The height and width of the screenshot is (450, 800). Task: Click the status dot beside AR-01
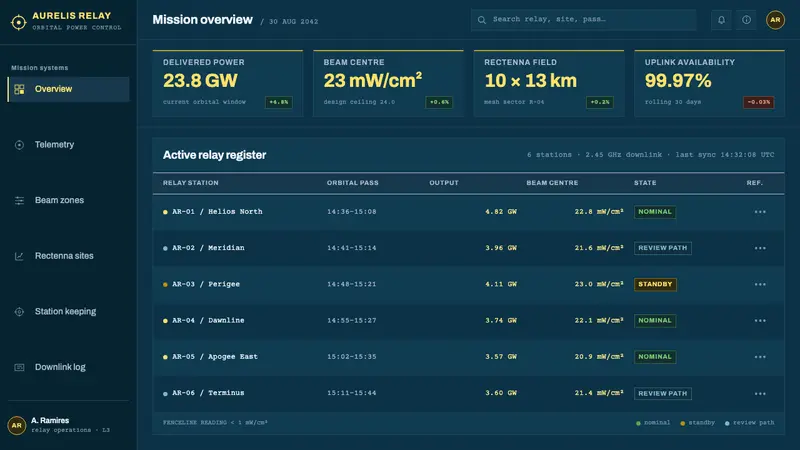coord(165,212)
